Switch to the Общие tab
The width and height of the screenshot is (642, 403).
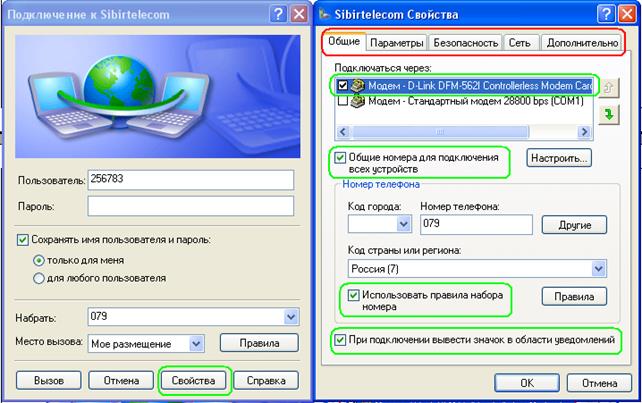(344, 42)
